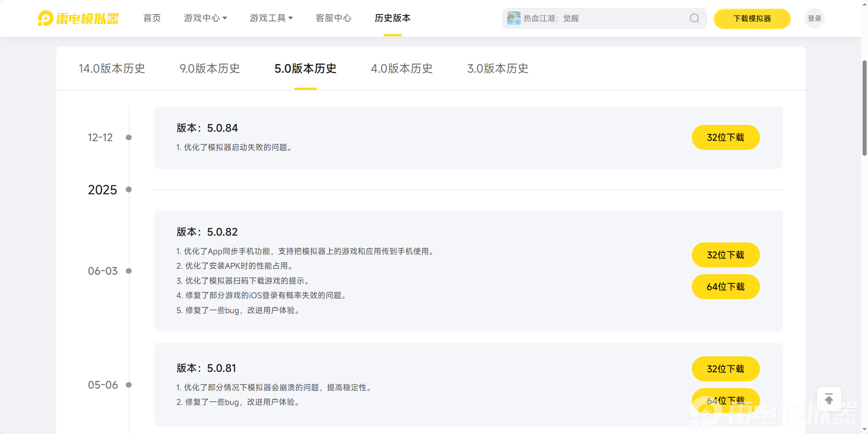Select 历史版本 navigation item
The width and height of the screenshot is (868, 434).
pos(393,18)
